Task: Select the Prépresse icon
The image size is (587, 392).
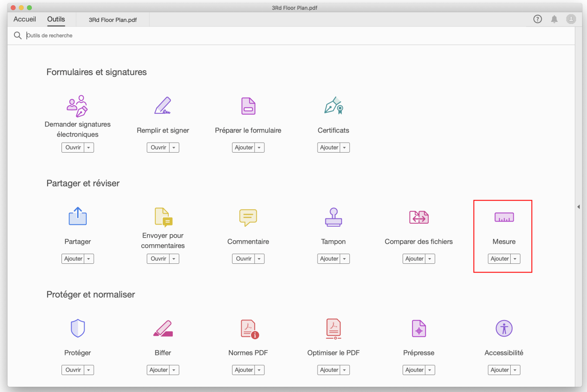Action: point(419,328)
